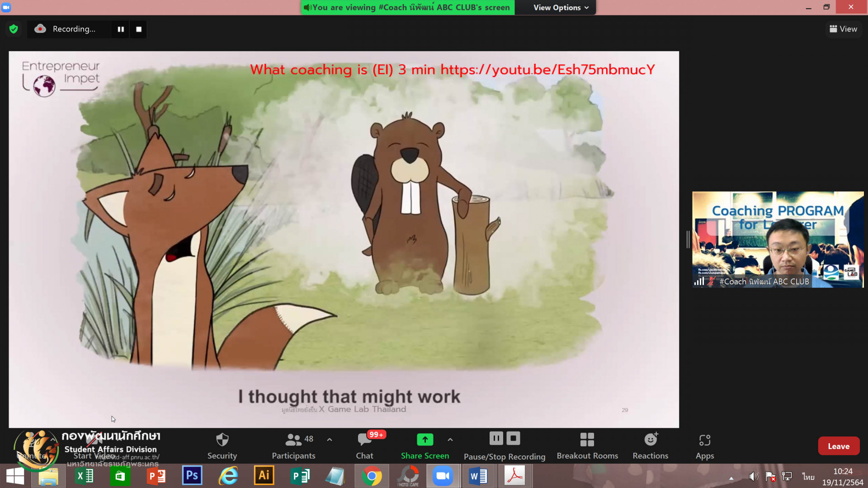Open the Apps icon in toolbar

[x=704, y=440]
